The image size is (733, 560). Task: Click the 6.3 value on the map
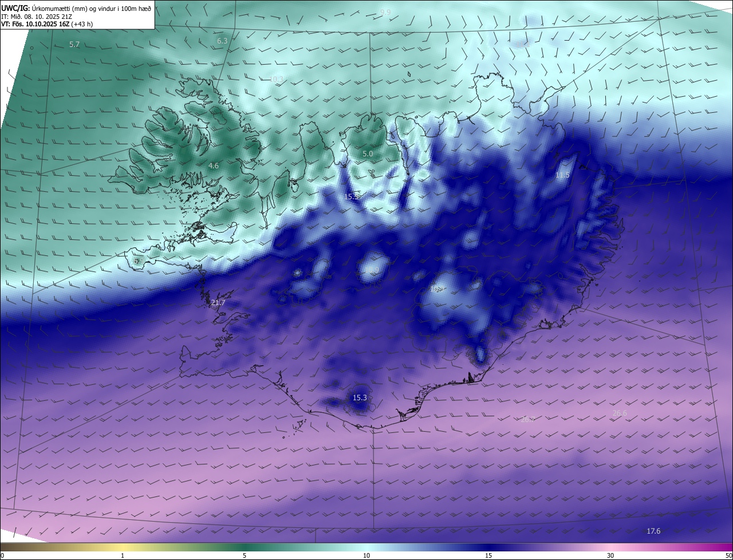(222, 41)
